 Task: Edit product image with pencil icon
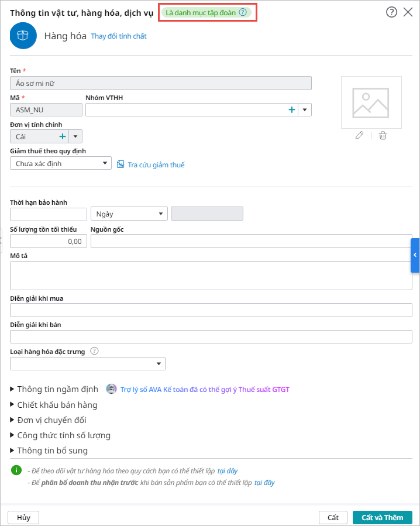pos(359,136)
